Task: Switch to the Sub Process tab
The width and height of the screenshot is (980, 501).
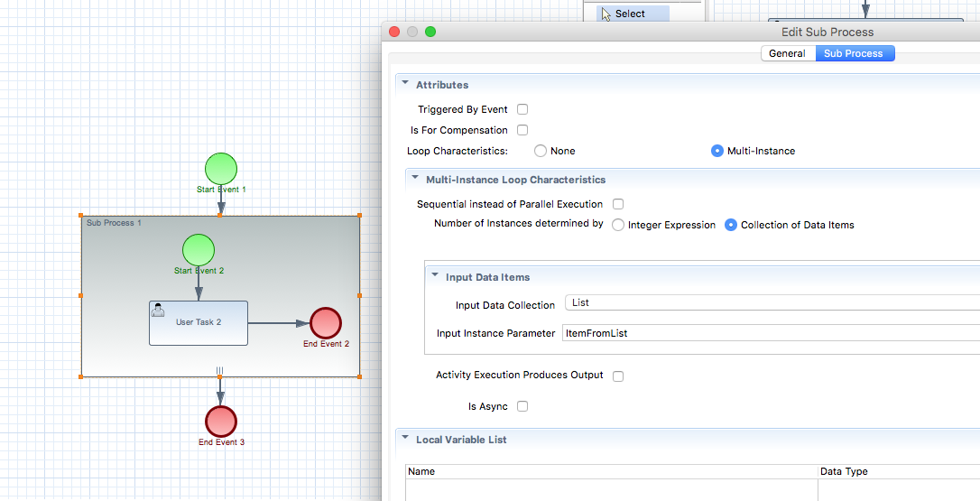Action: (x=854, y=54)
